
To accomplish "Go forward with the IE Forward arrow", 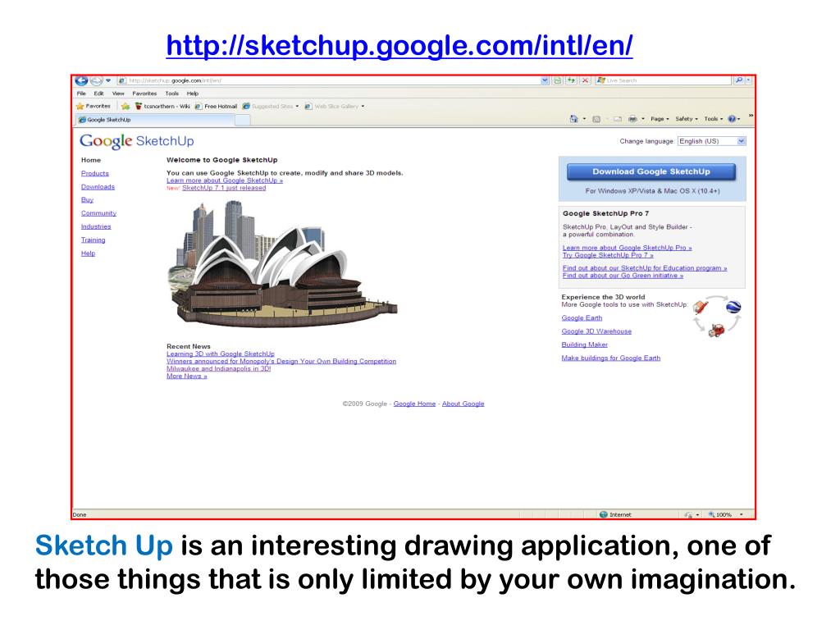I will pos(96,81).
